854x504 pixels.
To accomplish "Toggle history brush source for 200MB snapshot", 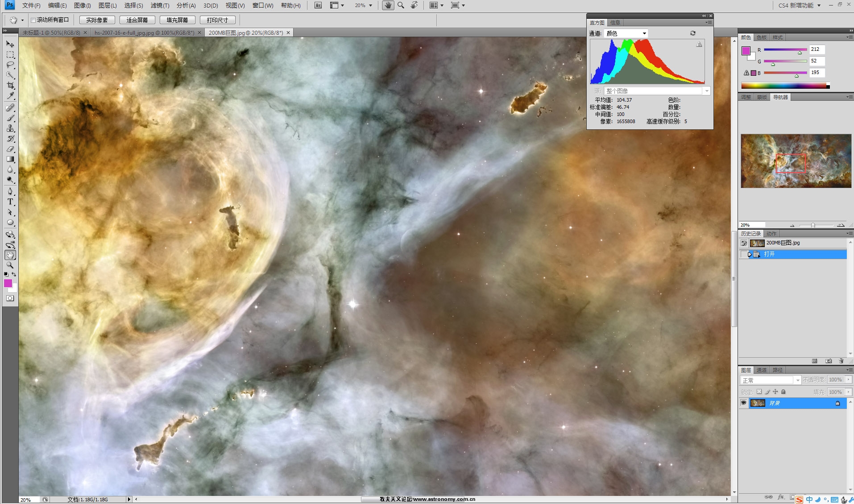I will 744,243.
